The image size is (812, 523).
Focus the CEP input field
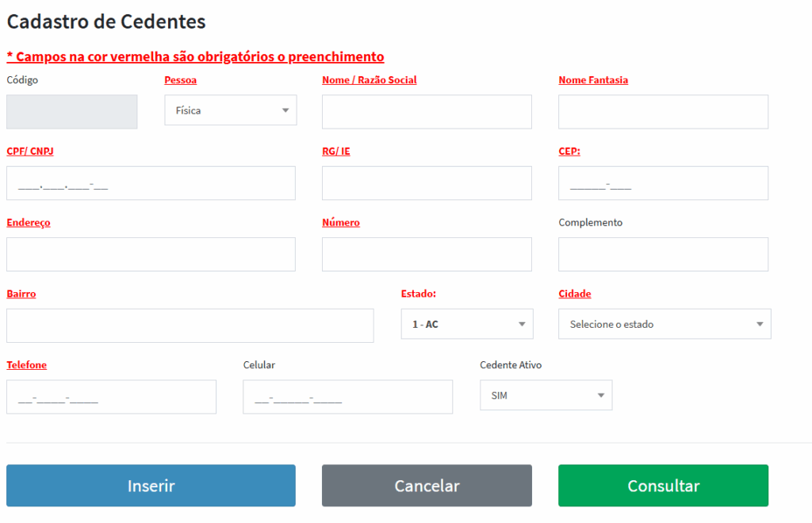[663, 183]
